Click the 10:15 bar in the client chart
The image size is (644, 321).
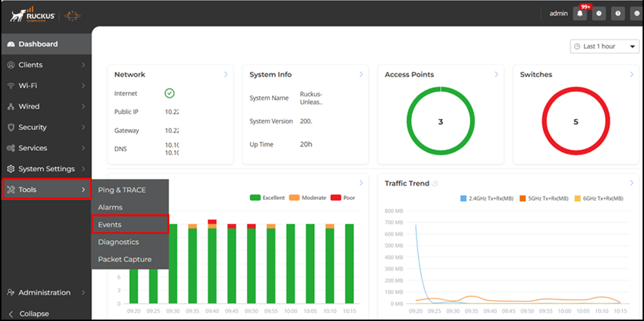tap(349, 264)
